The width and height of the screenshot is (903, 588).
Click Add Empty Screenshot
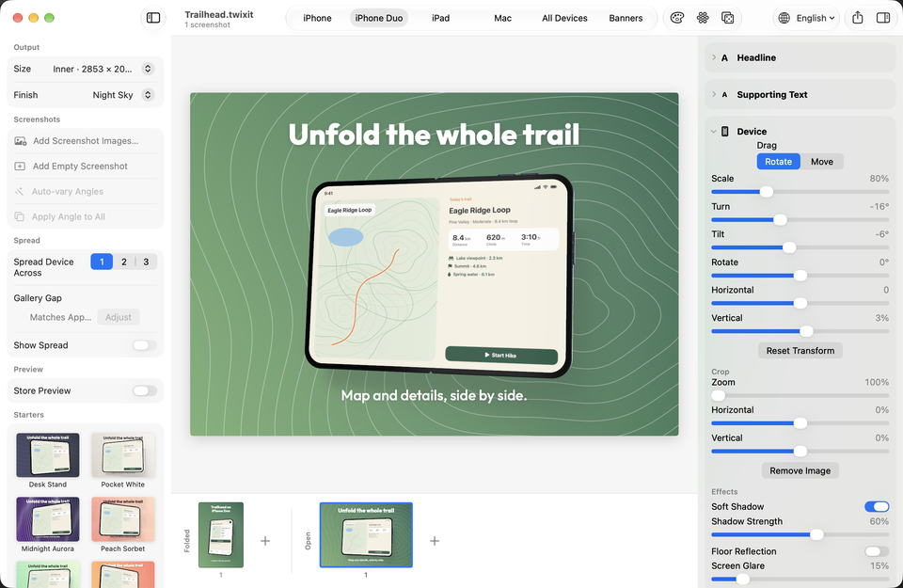(x=80, y=167)
